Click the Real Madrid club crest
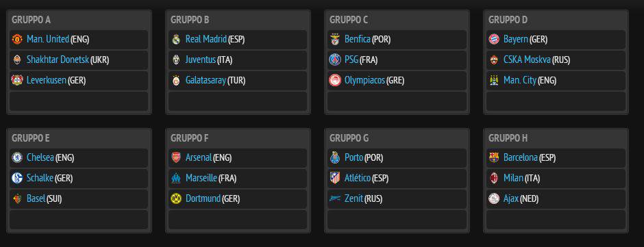The image size is (644, 247). (176, 40)
